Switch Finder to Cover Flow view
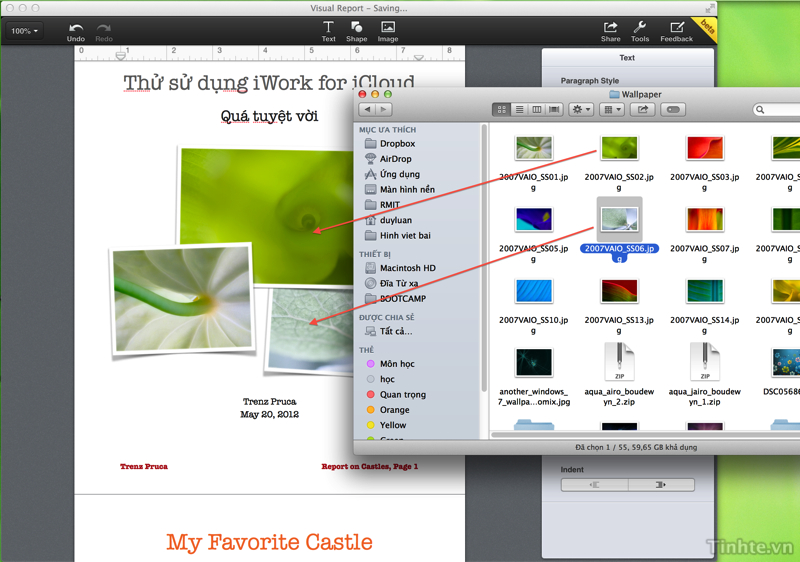Viewport: 800px width, 562px height. (554, 109)
